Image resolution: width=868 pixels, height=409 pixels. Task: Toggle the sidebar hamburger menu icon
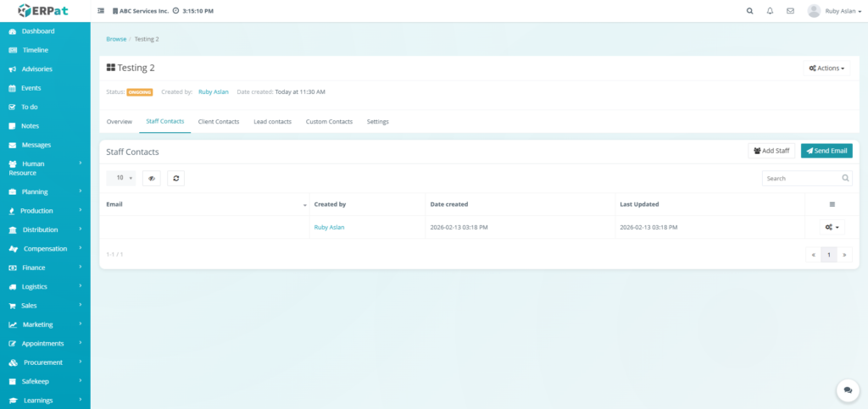pos(102,11)
